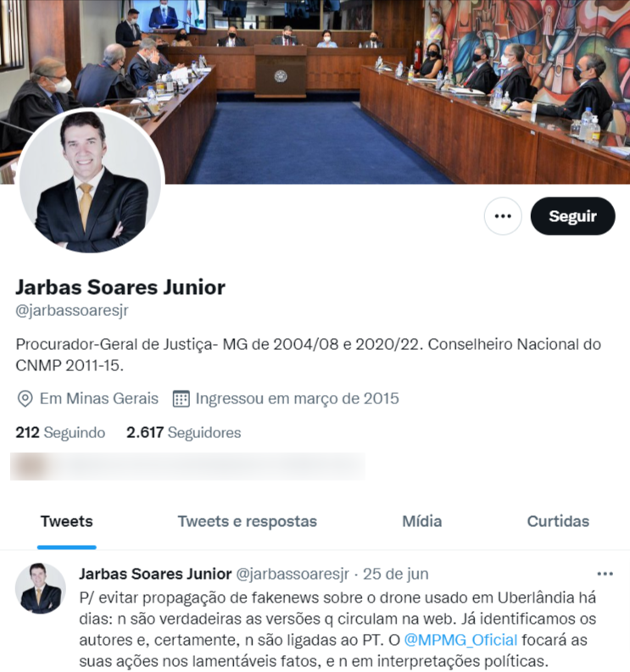Image resolution: width=630 pixels, height=672 pixels.
Task: Switch to Tweets e respostas tab
Action: pos(248,521)
